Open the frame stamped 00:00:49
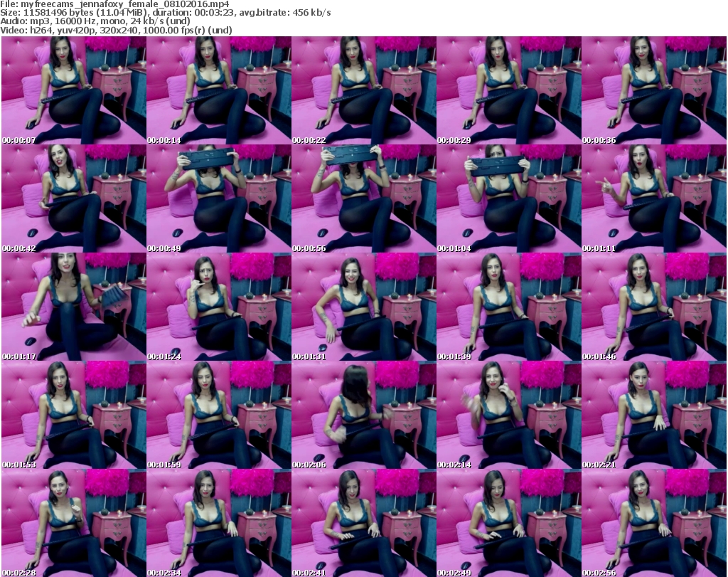728x577 pixels. tap(219, 198)
